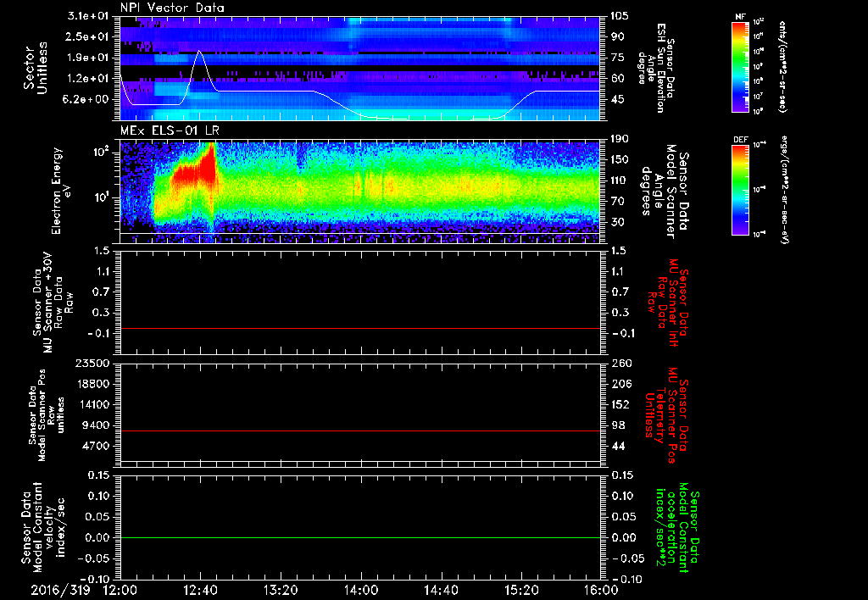
Task: Click the white sun elevation peak near 12:40
Action: 200,52
